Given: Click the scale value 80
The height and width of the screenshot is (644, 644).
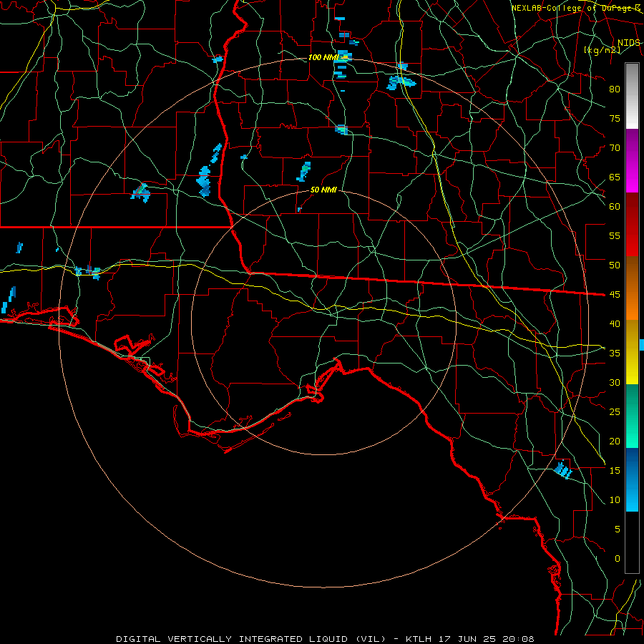Looking at the screenshot, I should (615, 89).
